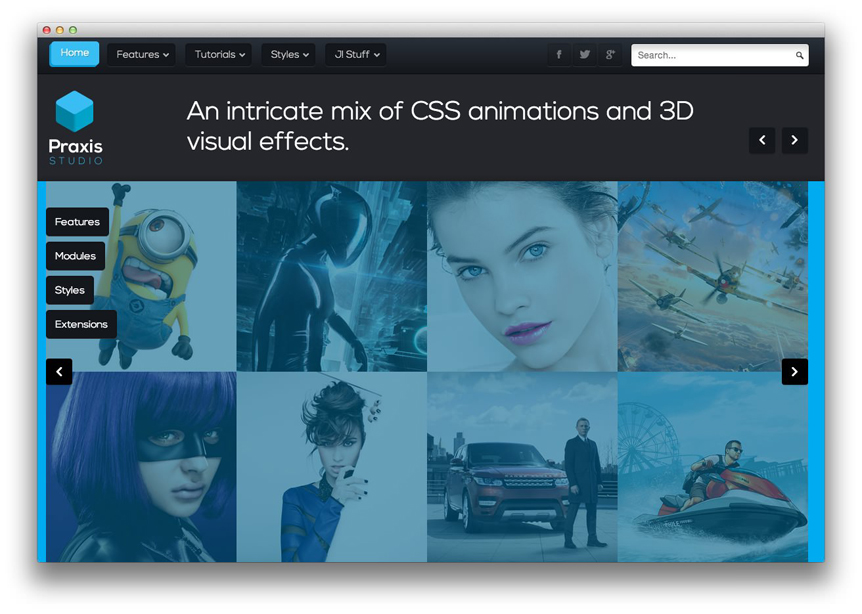Click the Facebook icon in the header
The width and height of the screenshot is (862, 614).
(558, 55)
